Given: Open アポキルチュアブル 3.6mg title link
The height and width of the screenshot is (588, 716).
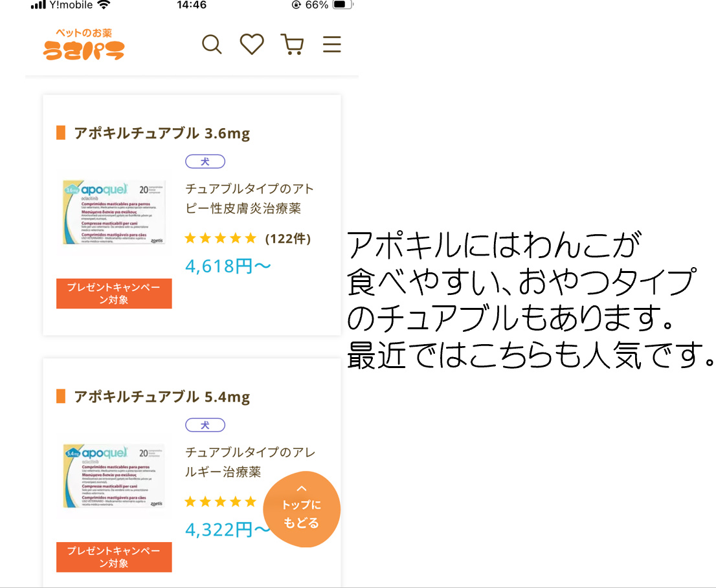Looking at the screenshot, I should 162,133.
